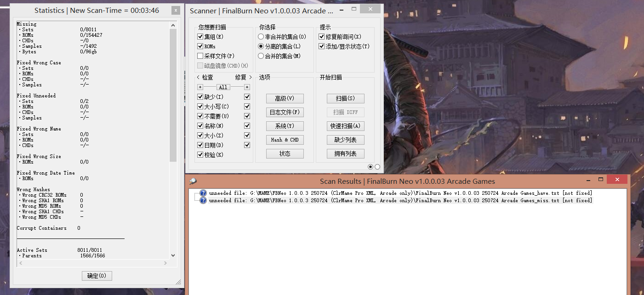Click the question icon beside Games_miss.txt entry
This screenshot has width=644, height=295.
click(x=203, y=200)
